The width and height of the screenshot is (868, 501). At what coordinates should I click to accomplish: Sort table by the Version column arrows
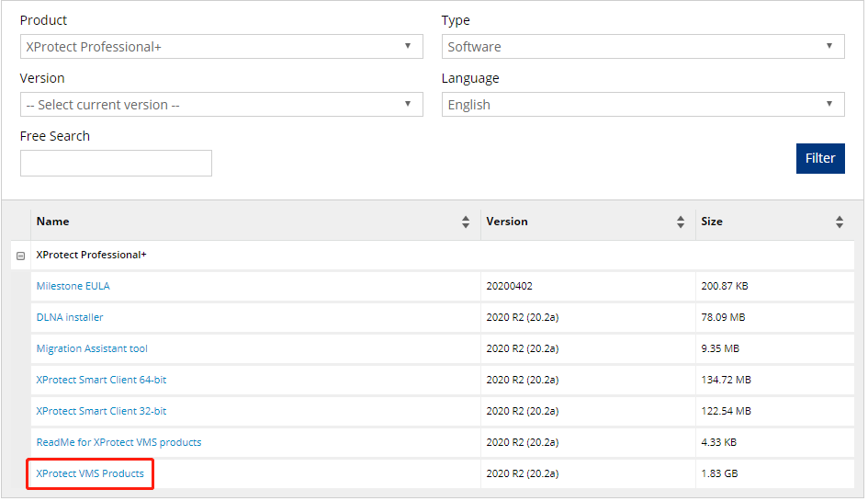[681, 222]
